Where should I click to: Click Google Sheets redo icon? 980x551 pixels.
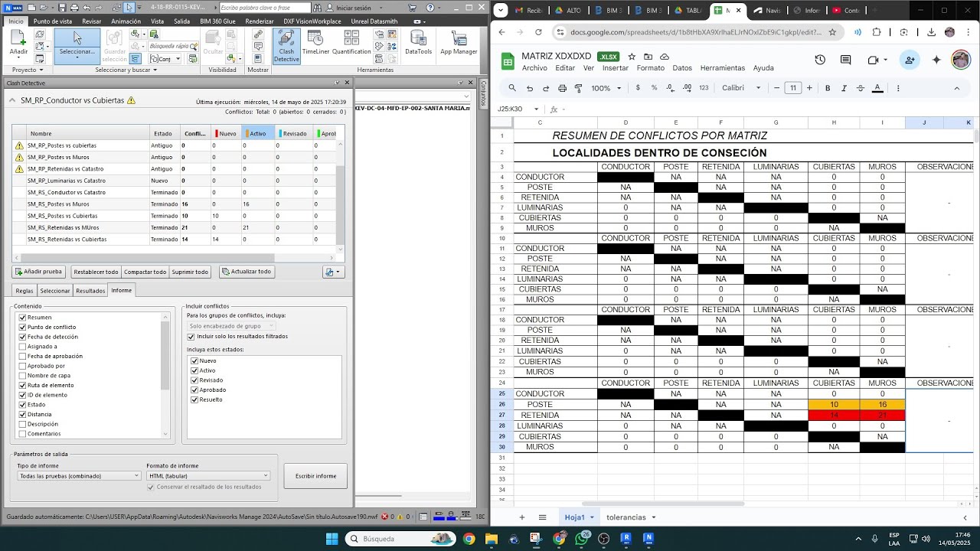545,88
